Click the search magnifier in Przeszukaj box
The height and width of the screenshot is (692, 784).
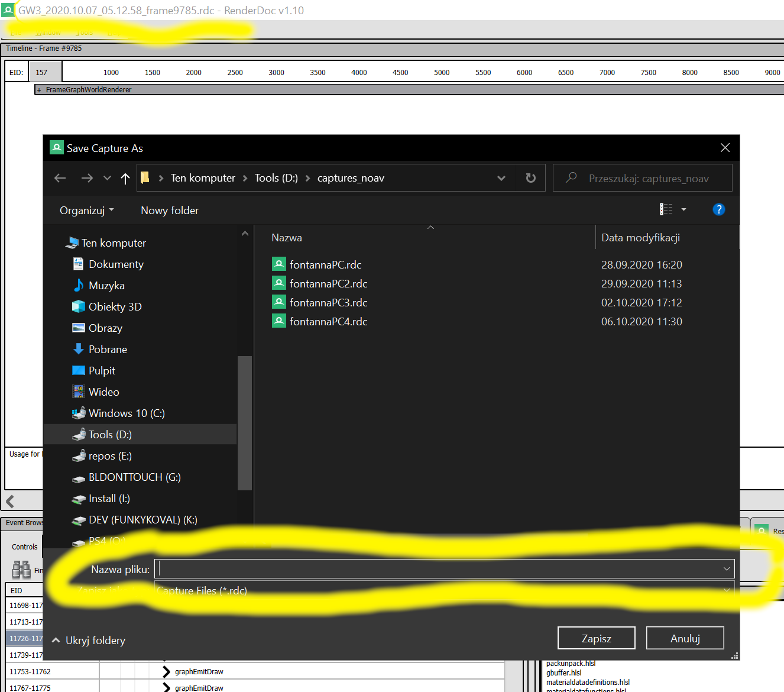[x=570, y=177]
